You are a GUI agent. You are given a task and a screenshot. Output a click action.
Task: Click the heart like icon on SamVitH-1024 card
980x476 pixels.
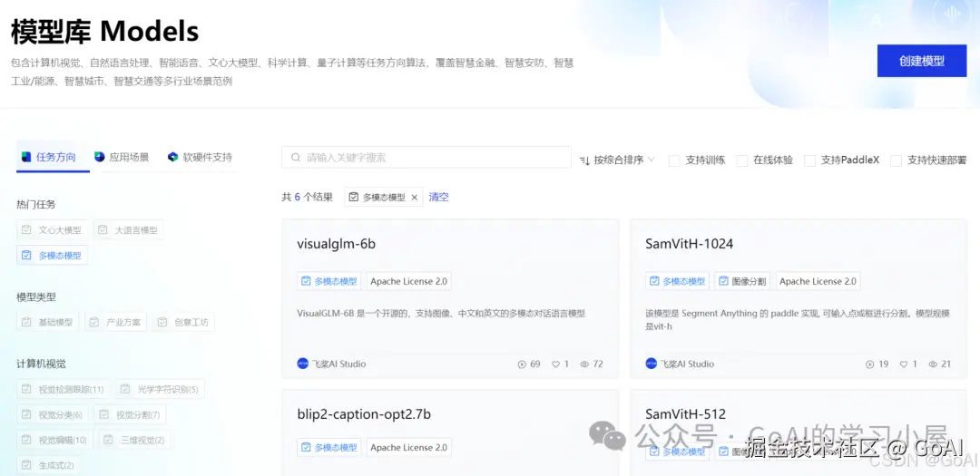[x=904, y=364]
